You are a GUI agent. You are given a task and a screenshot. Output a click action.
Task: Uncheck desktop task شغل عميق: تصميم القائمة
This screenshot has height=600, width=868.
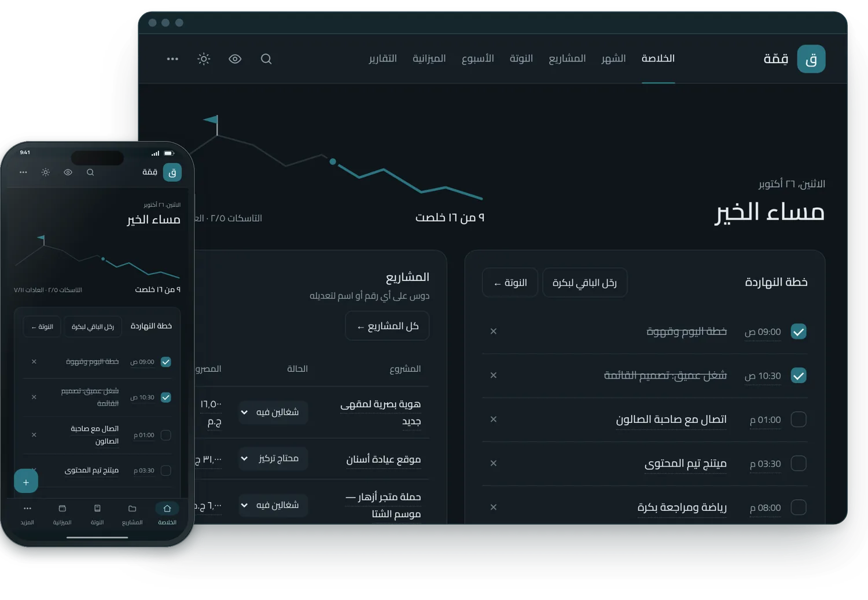coord(799,376)
